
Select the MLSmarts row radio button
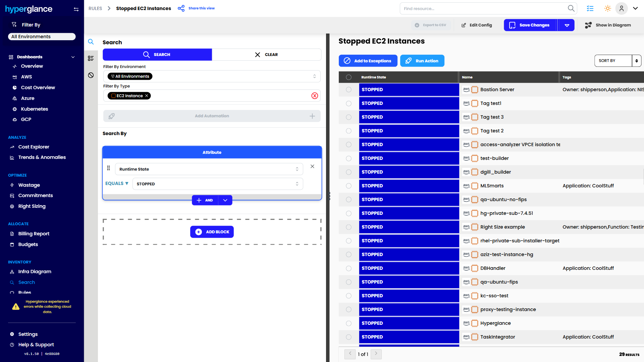click(x=348, y=186)
